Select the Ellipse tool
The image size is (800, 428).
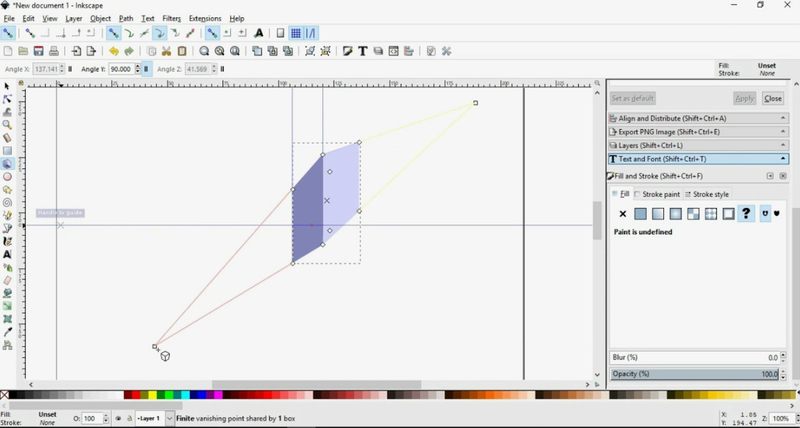point(7,177)
